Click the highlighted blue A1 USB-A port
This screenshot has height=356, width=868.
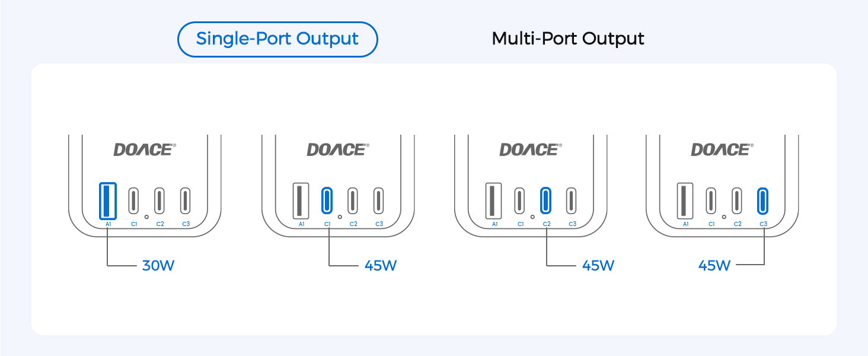click(x=108, y=201)
